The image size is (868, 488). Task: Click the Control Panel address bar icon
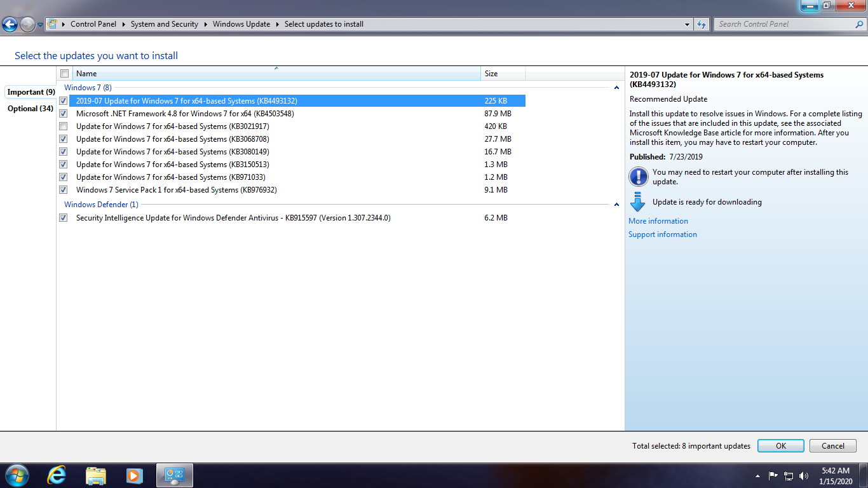53,24
